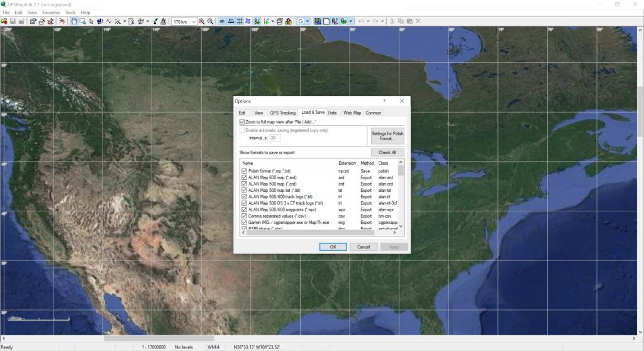Click Settings for Polish Format button

[387, 136]
